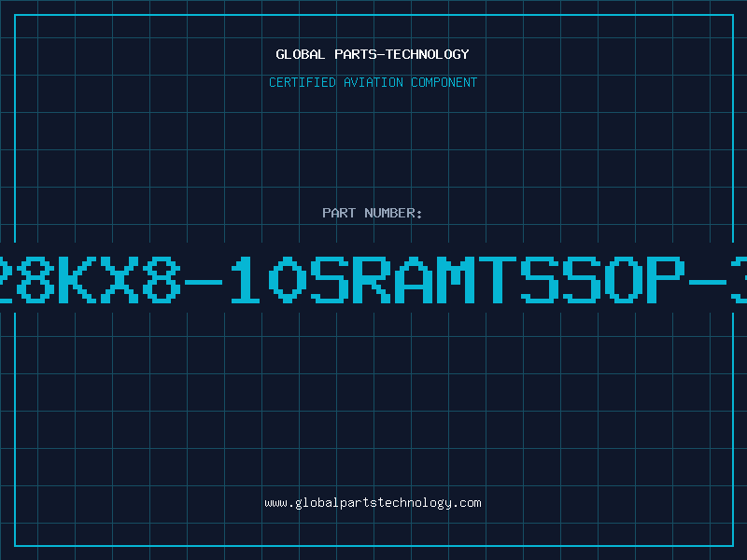Select the word TECHNOLOGY in the heading

click(x=428, y=54)
